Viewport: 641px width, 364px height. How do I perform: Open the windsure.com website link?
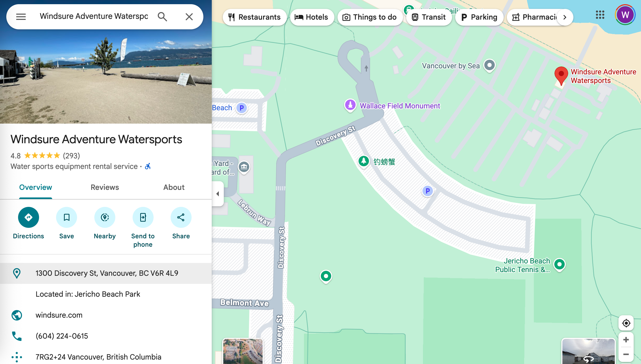[59, 315]
